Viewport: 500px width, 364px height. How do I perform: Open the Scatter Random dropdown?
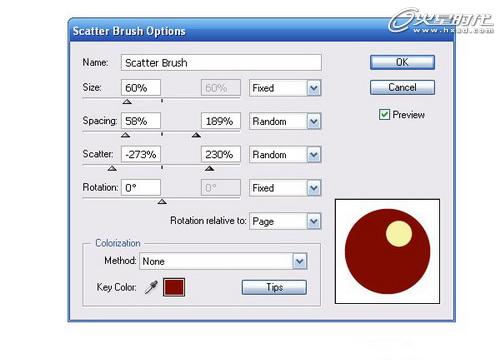tap(285, 155)
